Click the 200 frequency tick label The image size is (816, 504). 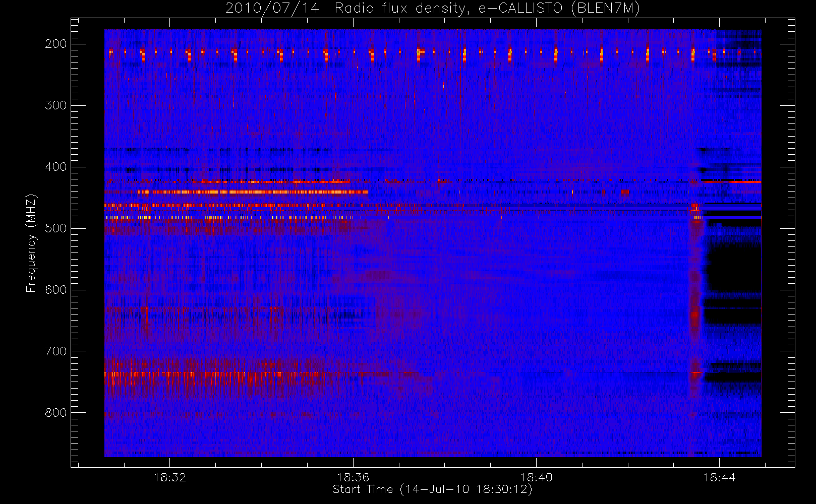tap(56, 44)
